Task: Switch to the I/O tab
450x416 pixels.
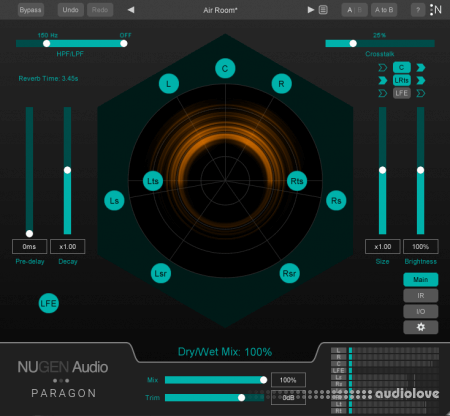Action: coord(421,311)
